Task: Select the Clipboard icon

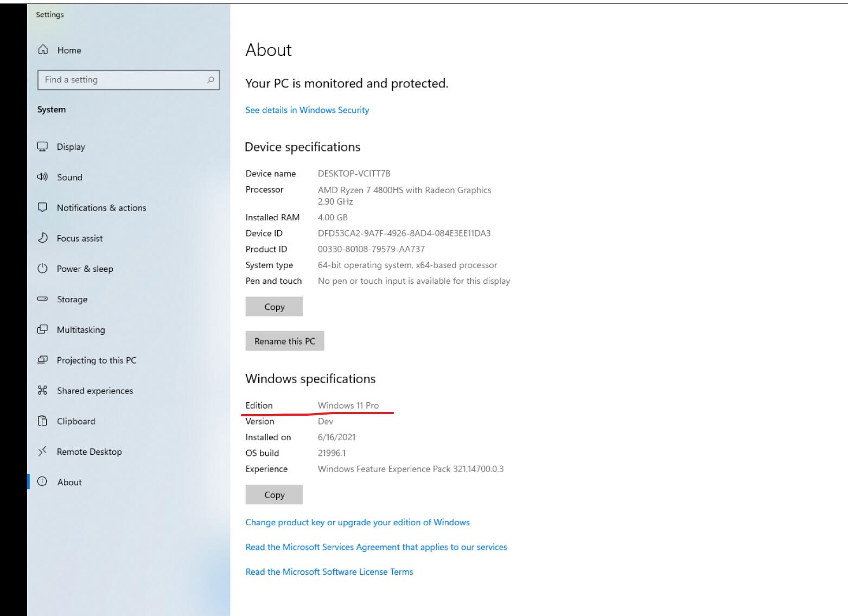Action: coord(43,421)
